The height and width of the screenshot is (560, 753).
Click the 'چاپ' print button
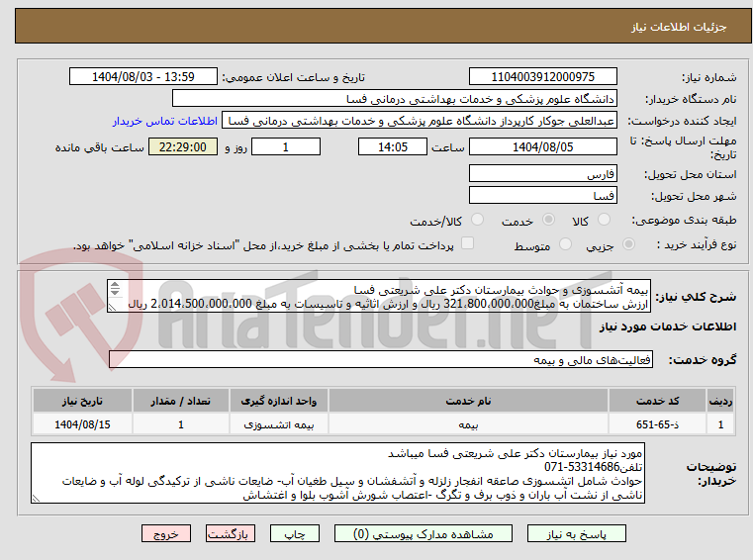[295, 533]
